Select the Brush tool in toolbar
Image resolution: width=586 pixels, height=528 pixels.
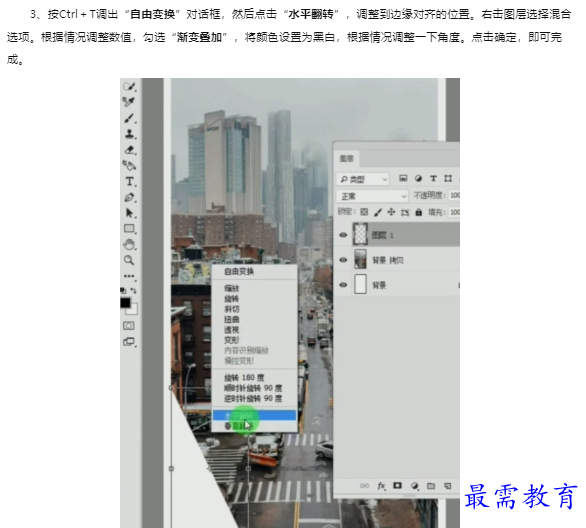(129, 118)
